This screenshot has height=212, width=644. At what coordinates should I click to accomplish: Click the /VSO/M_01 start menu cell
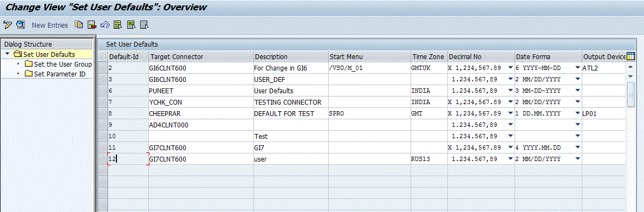click(x=369, y=68)
